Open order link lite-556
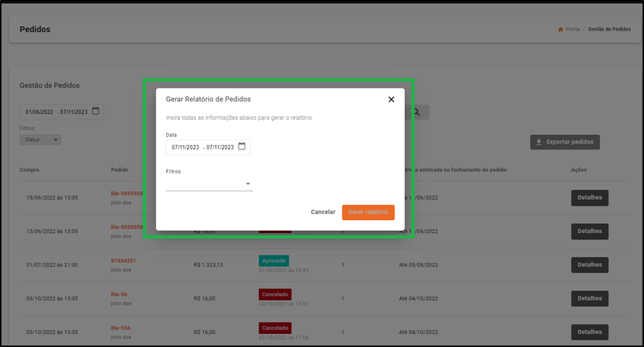644x347 pixels. coord(120,328)
